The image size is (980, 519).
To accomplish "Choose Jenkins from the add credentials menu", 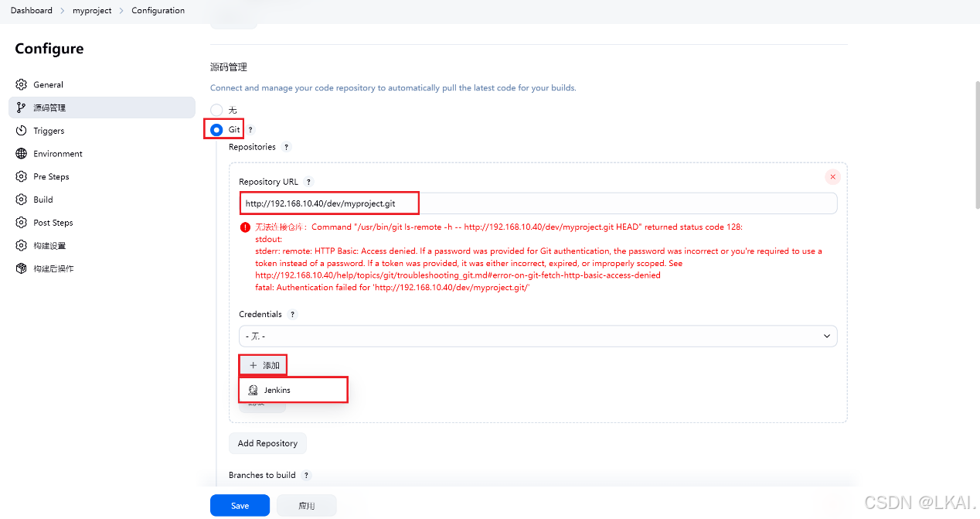I will coord(294,390).
